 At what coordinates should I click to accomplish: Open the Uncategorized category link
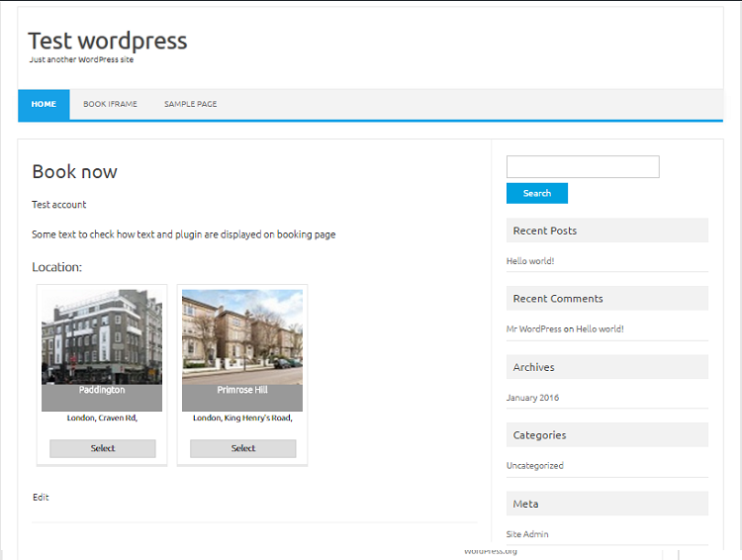534,466
